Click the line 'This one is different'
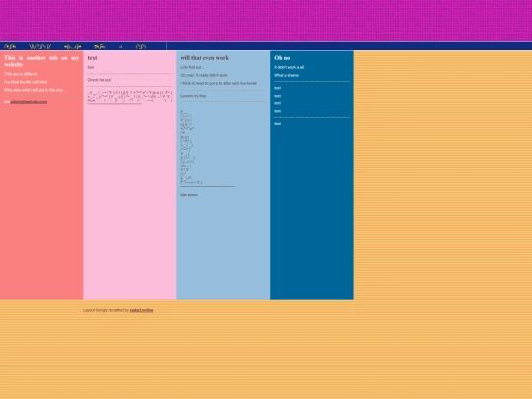This screenshot has height=399, width=532. [21, 74]
